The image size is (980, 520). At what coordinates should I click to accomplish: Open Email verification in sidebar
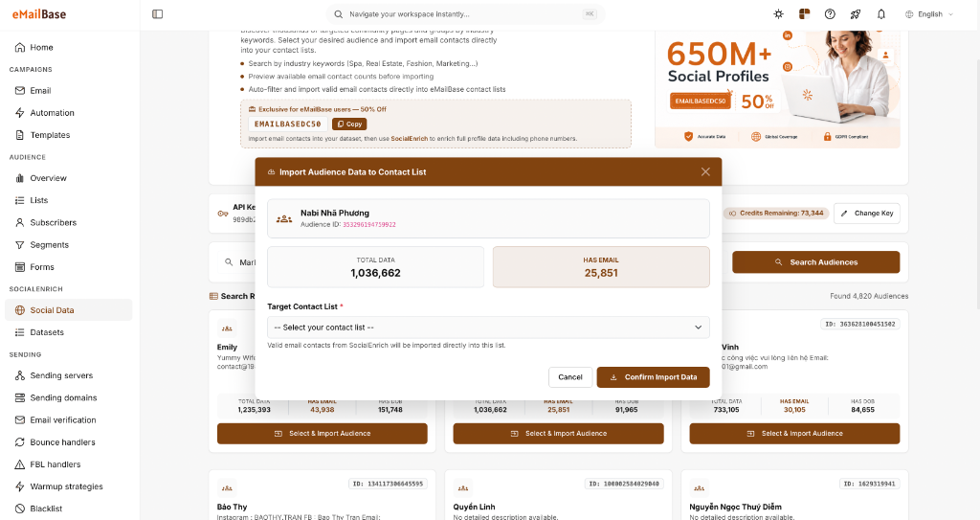coord(69,419)
